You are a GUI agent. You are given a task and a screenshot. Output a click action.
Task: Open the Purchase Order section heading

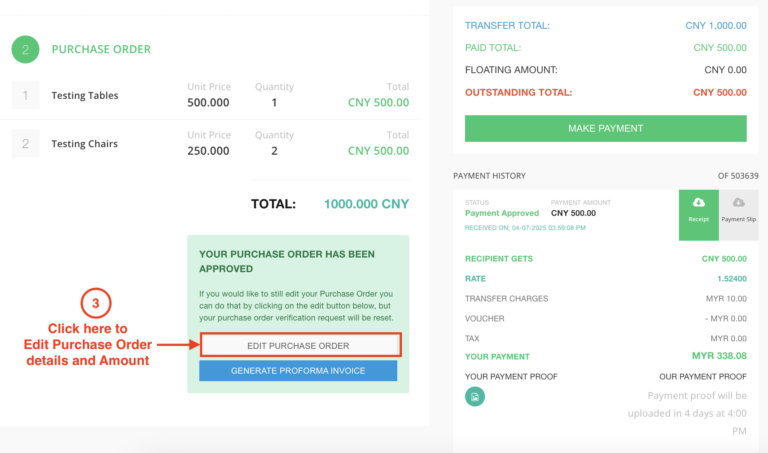101,49
